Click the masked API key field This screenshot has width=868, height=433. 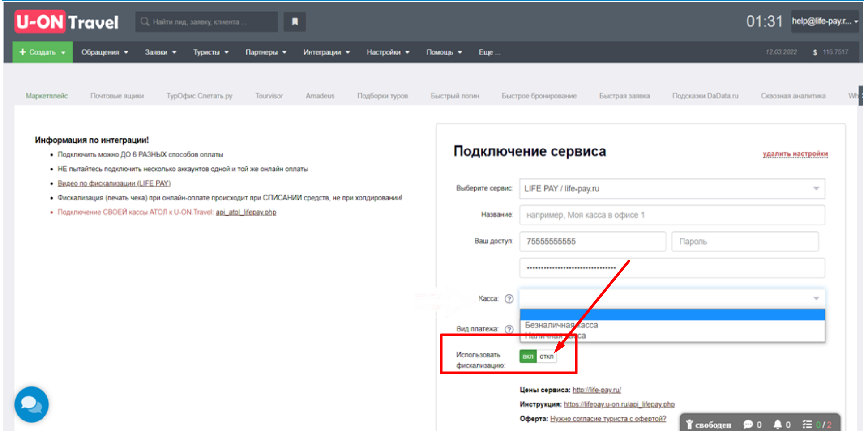[x=672, y=268]
